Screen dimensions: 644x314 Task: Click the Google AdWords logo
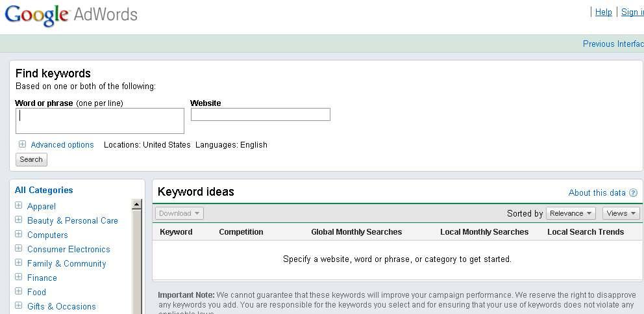pos(71,14)
